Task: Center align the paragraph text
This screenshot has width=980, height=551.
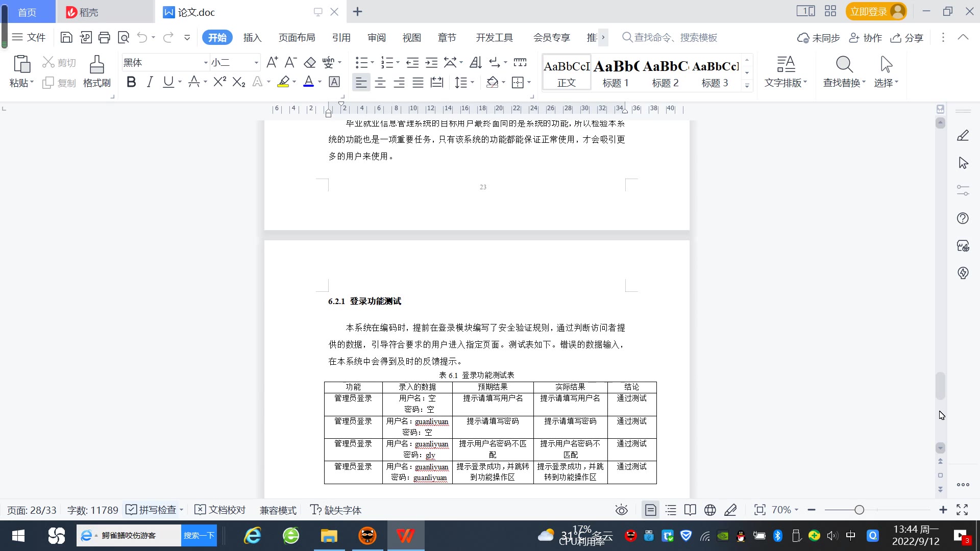Action: click(380, 82)
